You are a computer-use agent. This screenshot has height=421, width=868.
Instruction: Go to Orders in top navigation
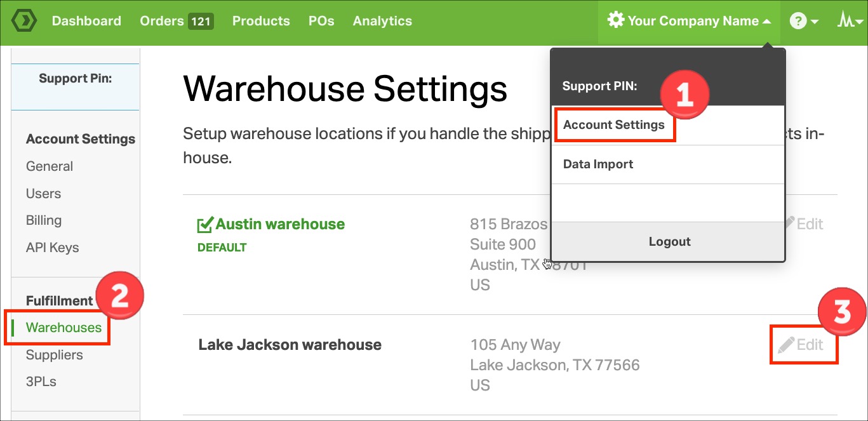coord(161,21)
